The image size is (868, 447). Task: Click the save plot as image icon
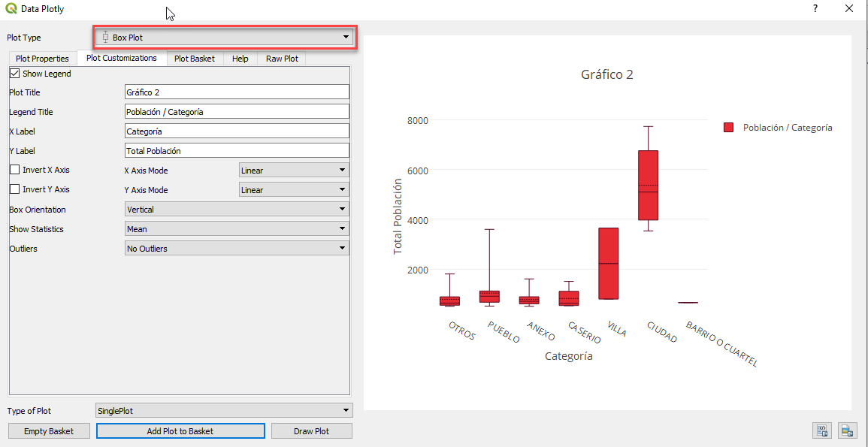click(x=846, y=430)
